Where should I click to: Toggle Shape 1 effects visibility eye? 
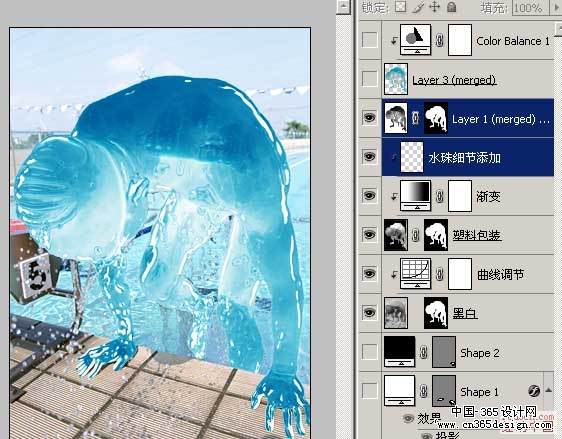pyautogui.click(x=408, y=418)
